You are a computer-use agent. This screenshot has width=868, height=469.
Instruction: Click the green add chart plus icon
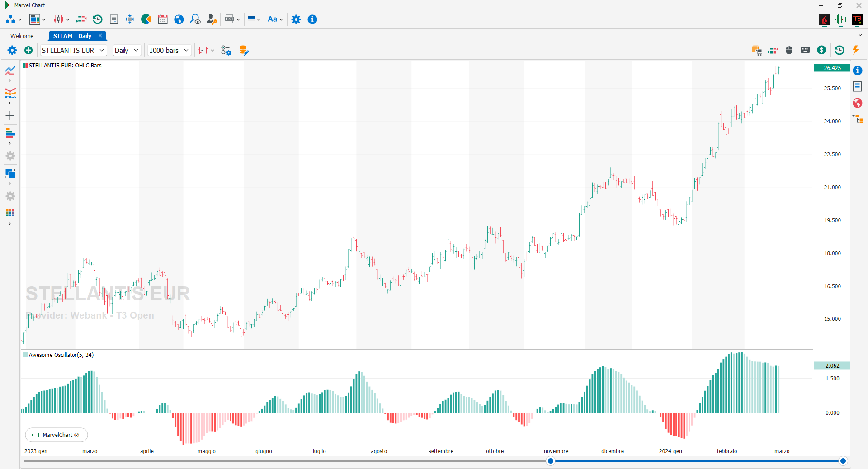click(28, 50)
